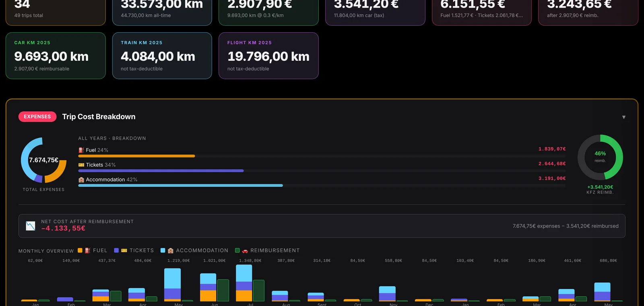The image size is (644, 306).
Task: Click the +3.541,20€ KFZ reimbursement value
Action: [600, 187]
